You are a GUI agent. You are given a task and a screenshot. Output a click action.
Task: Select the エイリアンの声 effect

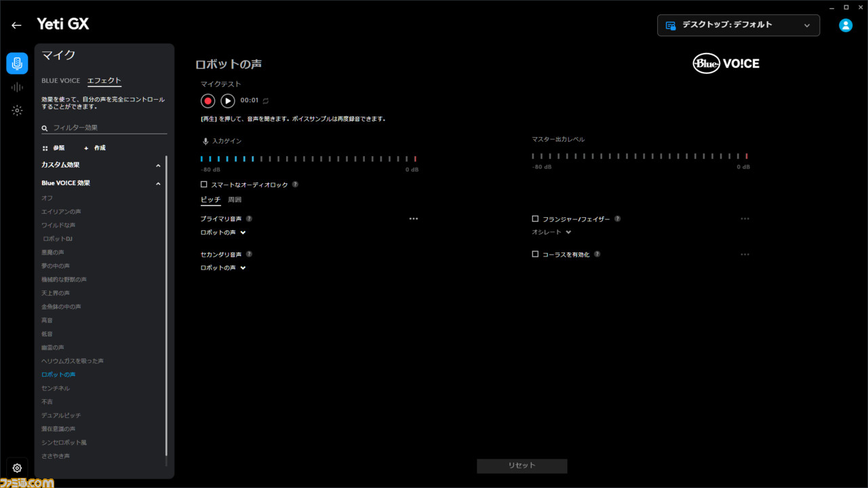tap(61, 212)
